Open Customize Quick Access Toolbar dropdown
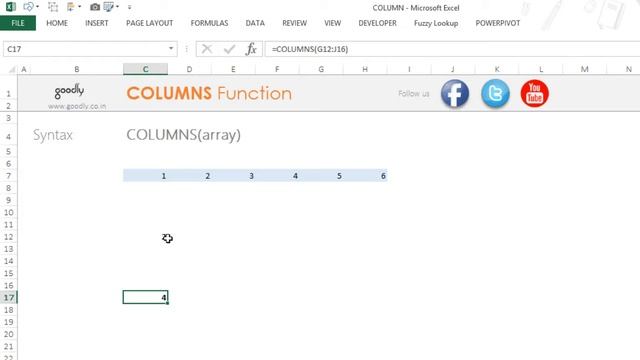 129,7
